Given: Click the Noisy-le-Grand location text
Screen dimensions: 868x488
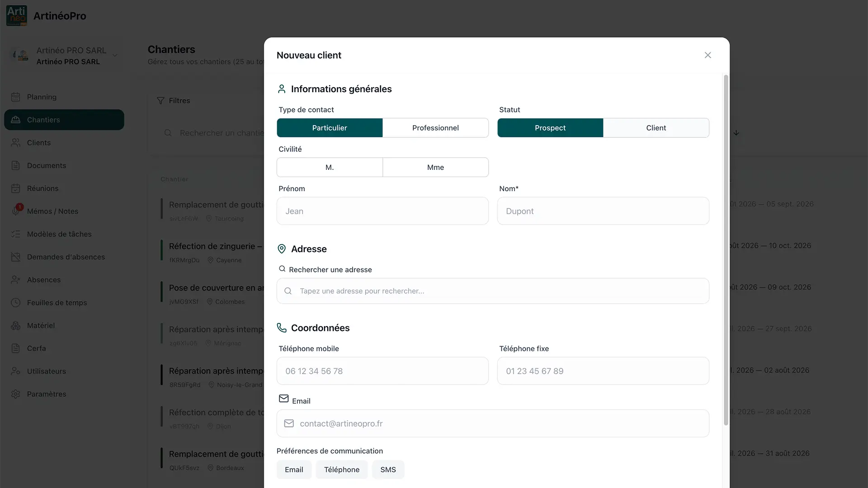Looking at the screenshot, I should click(x=240, y=385).
